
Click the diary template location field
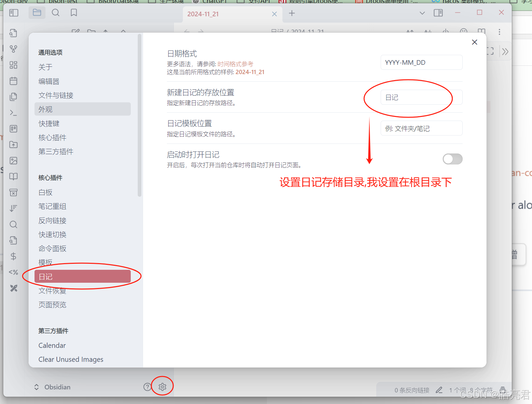point(421,128)
